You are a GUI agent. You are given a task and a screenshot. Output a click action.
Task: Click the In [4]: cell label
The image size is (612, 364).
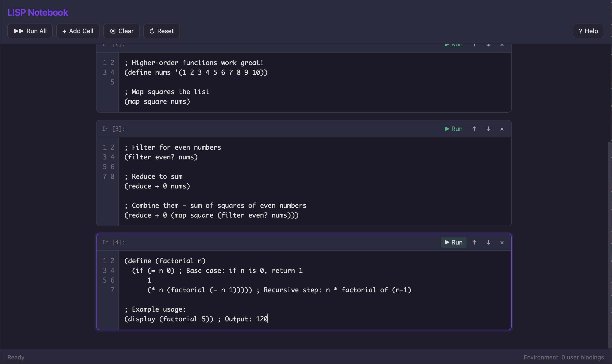pyautogui.click(x=113, y=242)
